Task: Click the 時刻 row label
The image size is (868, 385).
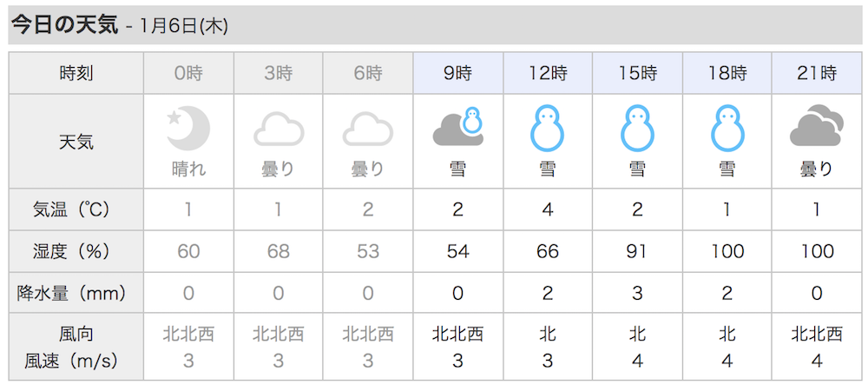Action: (76, 73)
